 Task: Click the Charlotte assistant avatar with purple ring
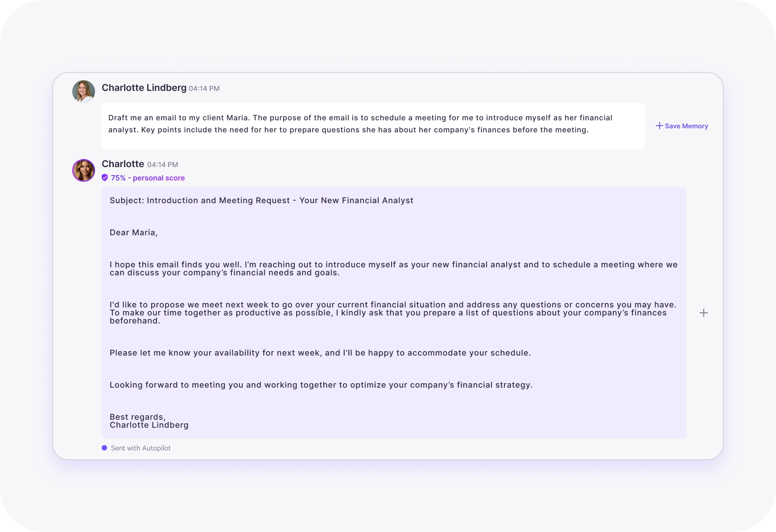(83, 170)
